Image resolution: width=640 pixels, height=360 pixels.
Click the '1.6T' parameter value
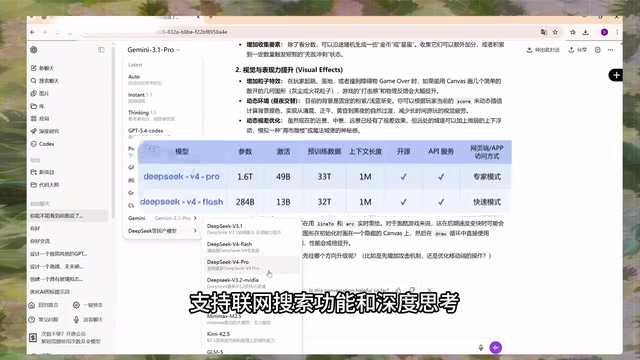[245, 177]
